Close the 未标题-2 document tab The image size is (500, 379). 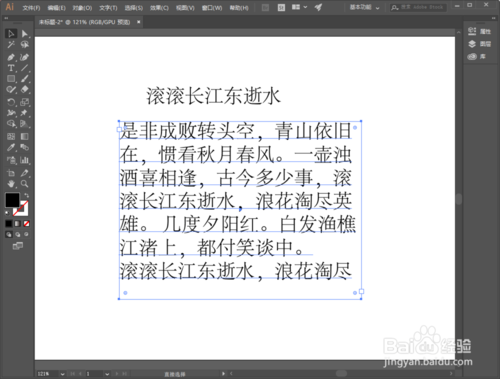tap(139, 22)
